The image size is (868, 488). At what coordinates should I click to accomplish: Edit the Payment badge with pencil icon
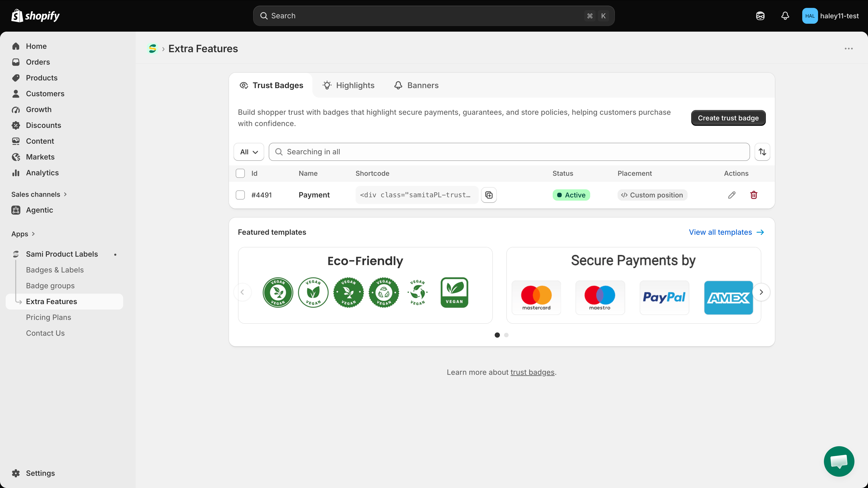[x=731, y=195]
